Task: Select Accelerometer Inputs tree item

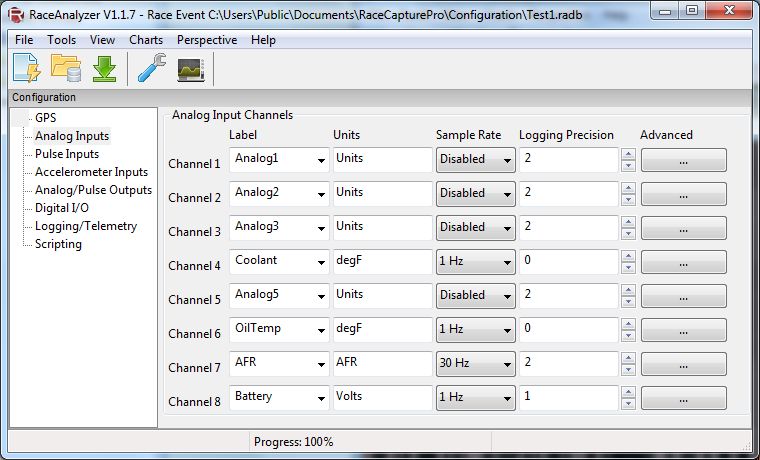Action: [x=91, y=172]
